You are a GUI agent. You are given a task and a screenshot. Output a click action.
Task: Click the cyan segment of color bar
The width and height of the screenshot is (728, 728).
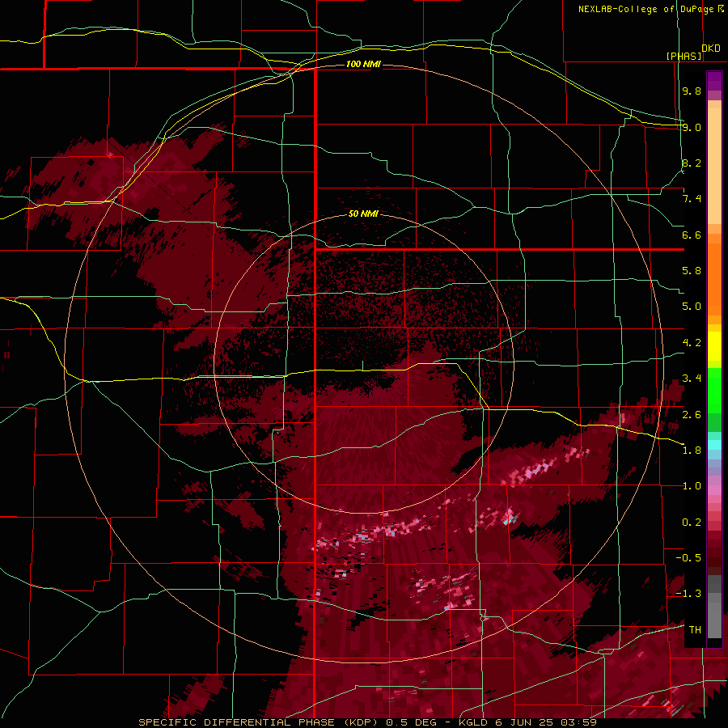[x=714, y=445]
